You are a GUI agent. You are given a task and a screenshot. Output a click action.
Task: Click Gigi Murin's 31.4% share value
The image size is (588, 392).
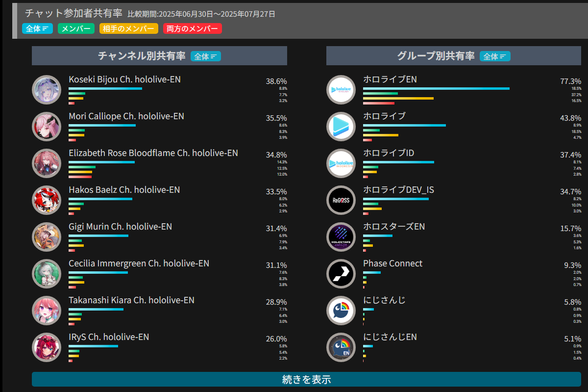[276, 229]
